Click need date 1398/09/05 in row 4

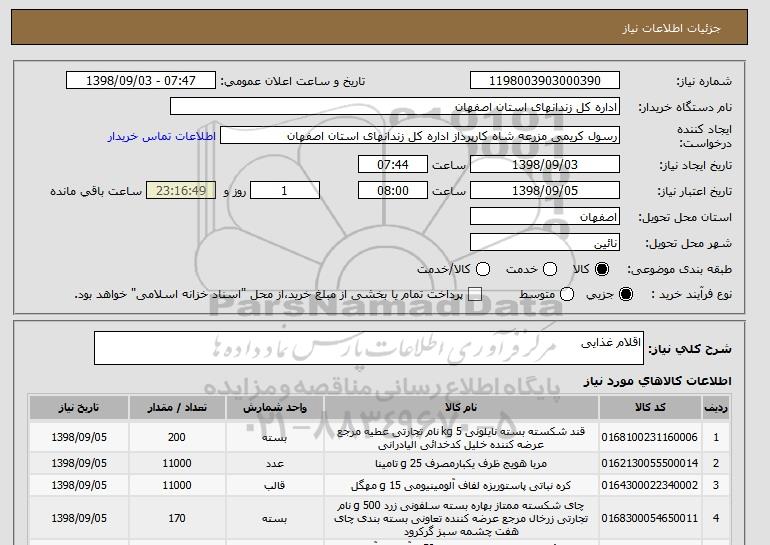(x=79, y=518)
